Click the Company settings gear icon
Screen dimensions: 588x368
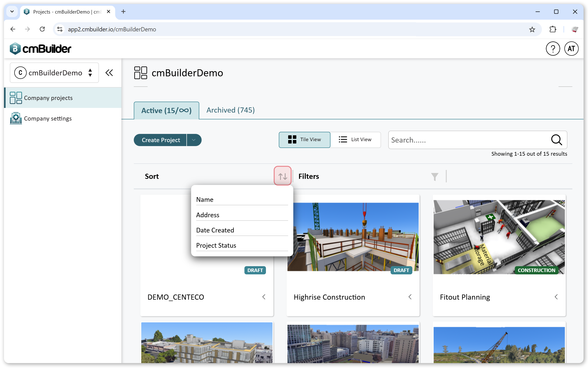pos(16,118)
